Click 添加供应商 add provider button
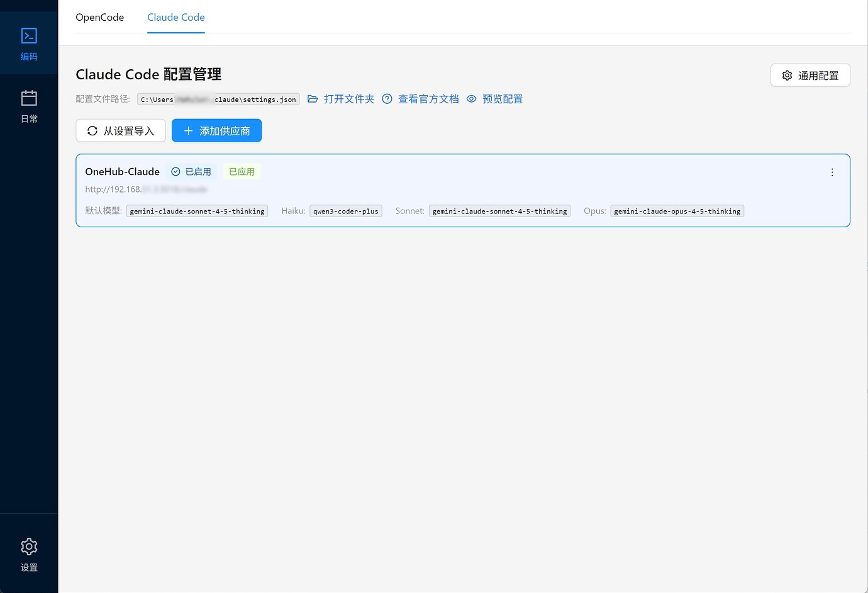 (217, 131)
